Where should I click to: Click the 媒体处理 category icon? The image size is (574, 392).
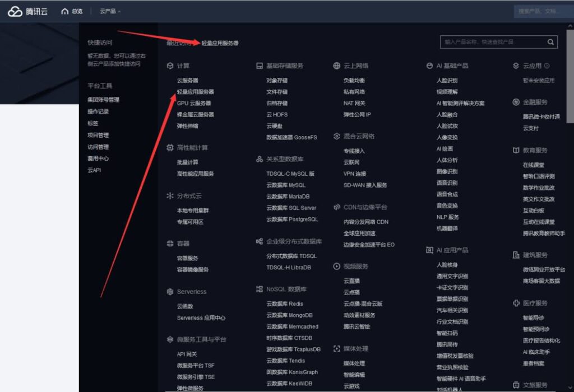coord(336,349)
